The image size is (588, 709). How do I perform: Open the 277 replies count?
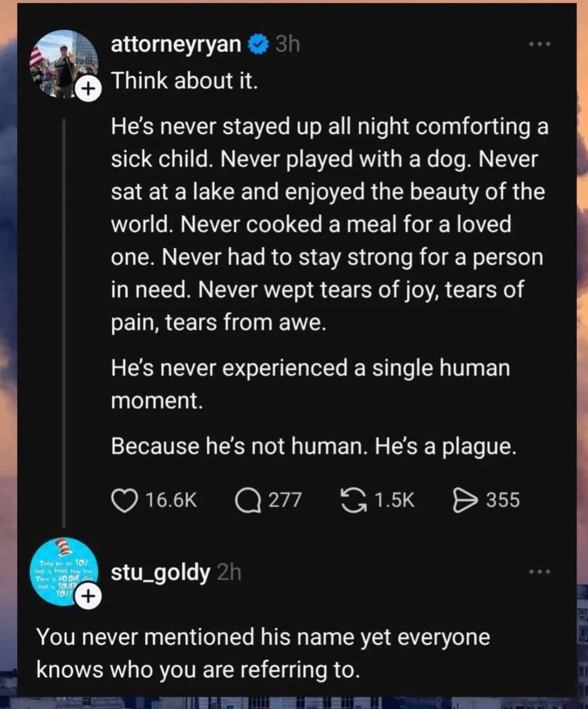[284, 500]
